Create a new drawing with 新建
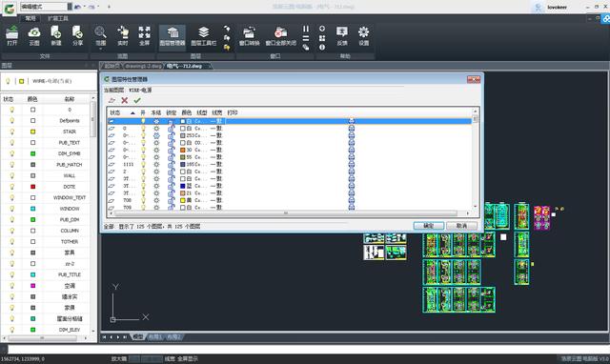Viewport: 610px width, 364px height. (56, 36)
